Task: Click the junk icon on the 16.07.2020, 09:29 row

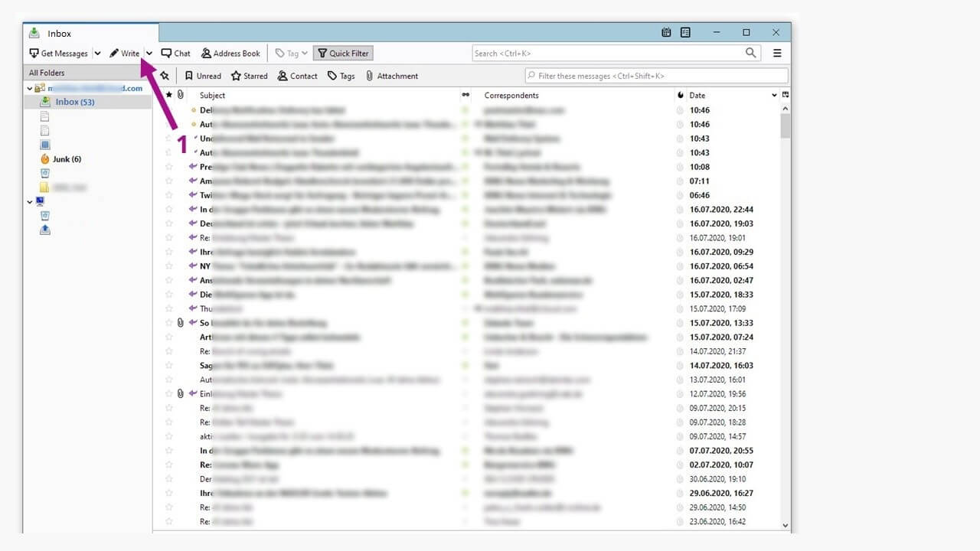Action: 680,252
